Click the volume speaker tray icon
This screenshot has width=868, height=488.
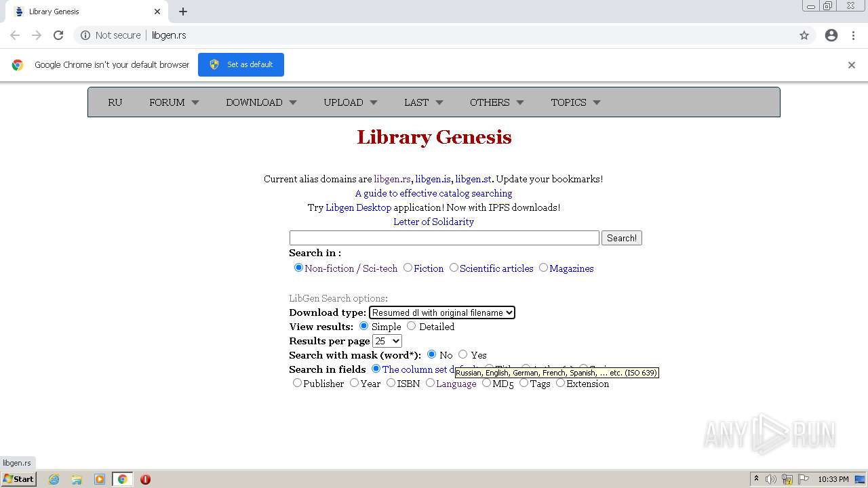(x=771, y=479)
